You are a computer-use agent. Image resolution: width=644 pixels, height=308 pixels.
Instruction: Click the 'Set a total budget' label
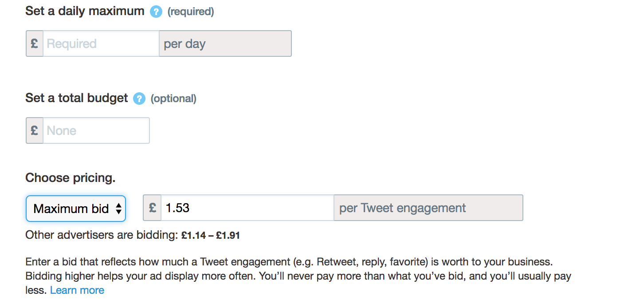(77, 98)
